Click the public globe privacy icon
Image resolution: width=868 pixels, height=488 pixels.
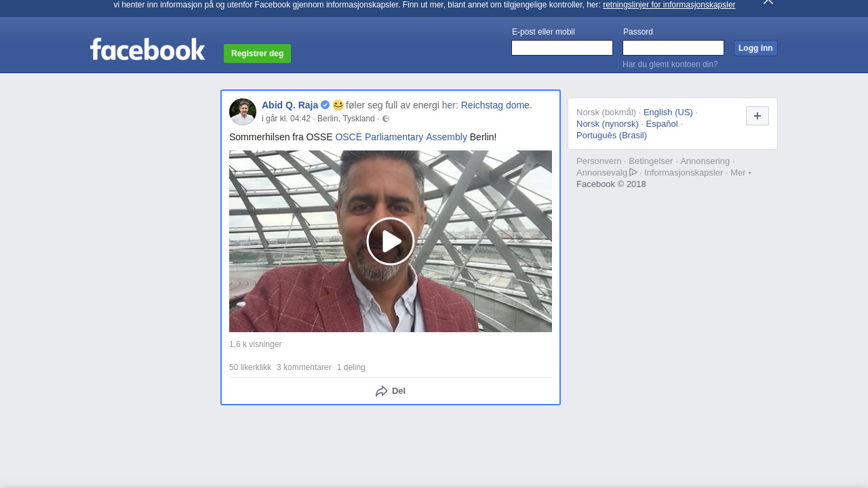(x=386, y=119)
